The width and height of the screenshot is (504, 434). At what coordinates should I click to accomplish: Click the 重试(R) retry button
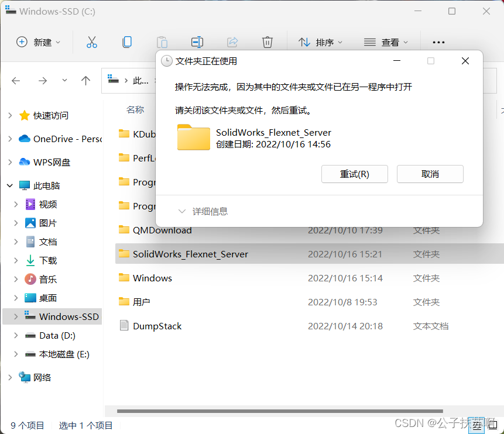tap(355, 174)
